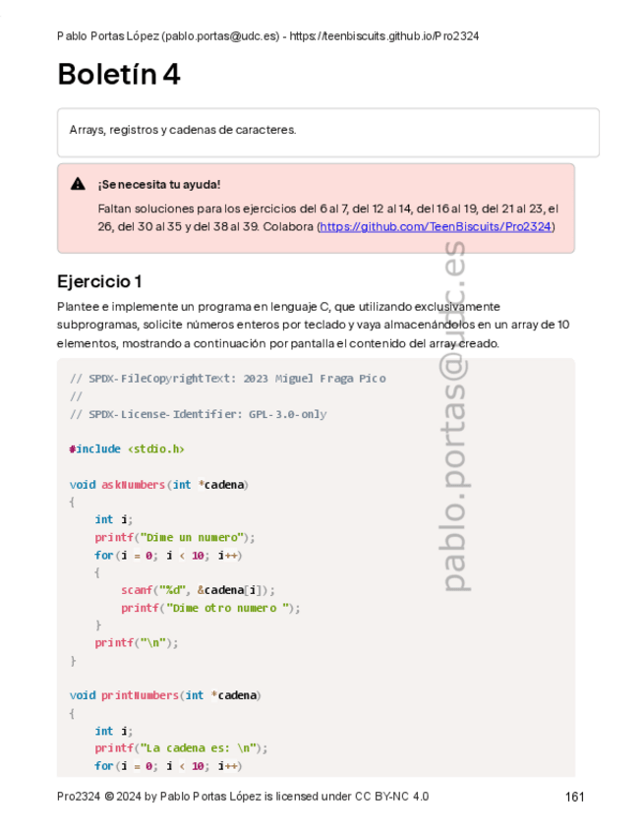The image size is (644, 834).
Task: Click the scanf statement in the code
Action: point(198,590)
